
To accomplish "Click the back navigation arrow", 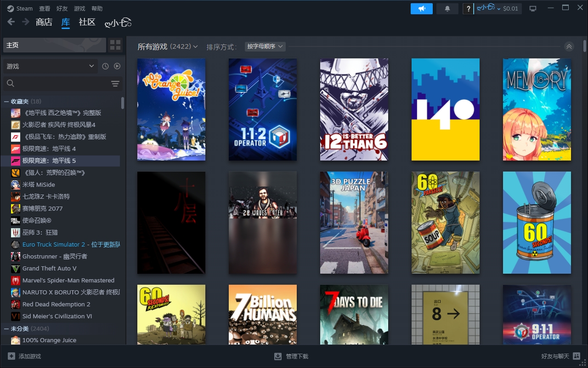I will click(11, 22).
